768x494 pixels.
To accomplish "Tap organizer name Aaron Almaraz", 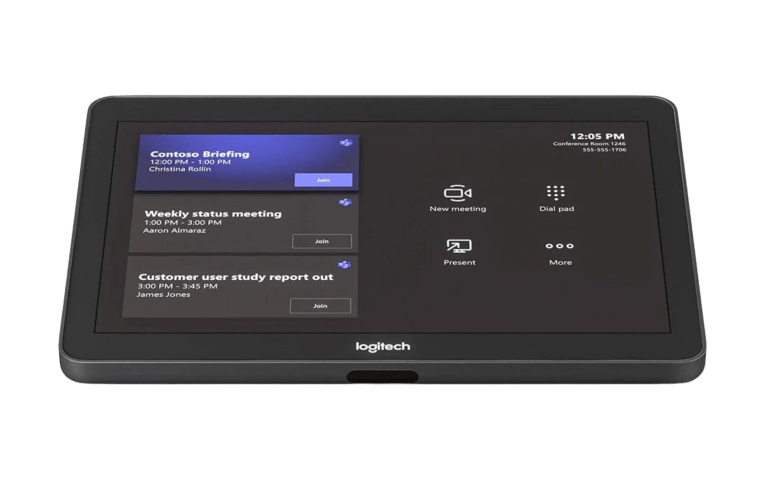I will pos(174,230).
